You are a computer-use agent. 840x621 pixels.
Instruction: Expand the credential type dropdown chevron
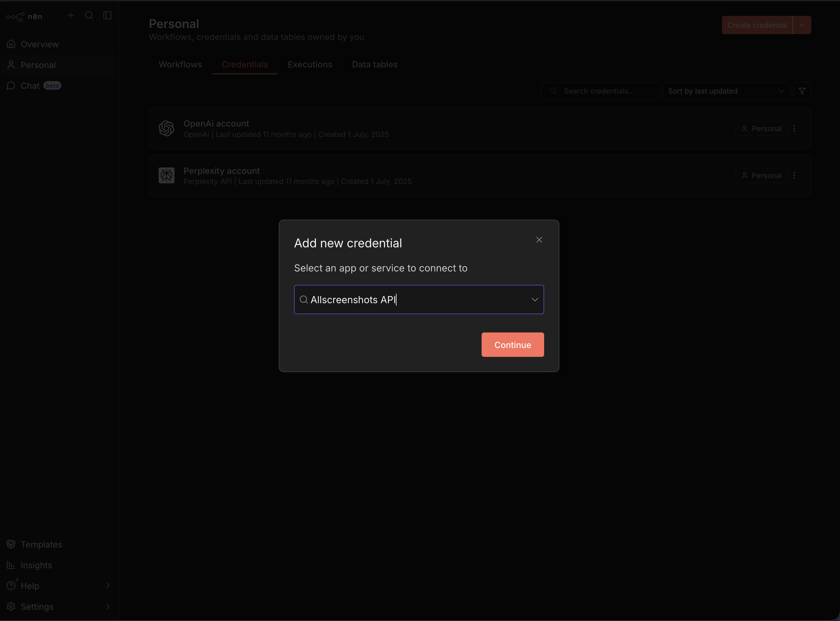point(534,300)
